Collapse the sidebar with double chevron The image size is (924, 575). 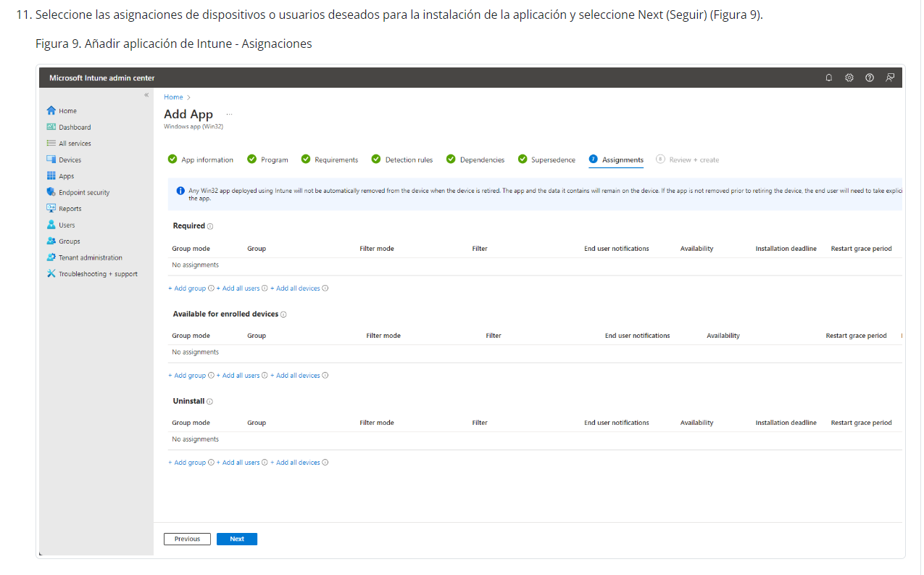[x=146, y=95]
